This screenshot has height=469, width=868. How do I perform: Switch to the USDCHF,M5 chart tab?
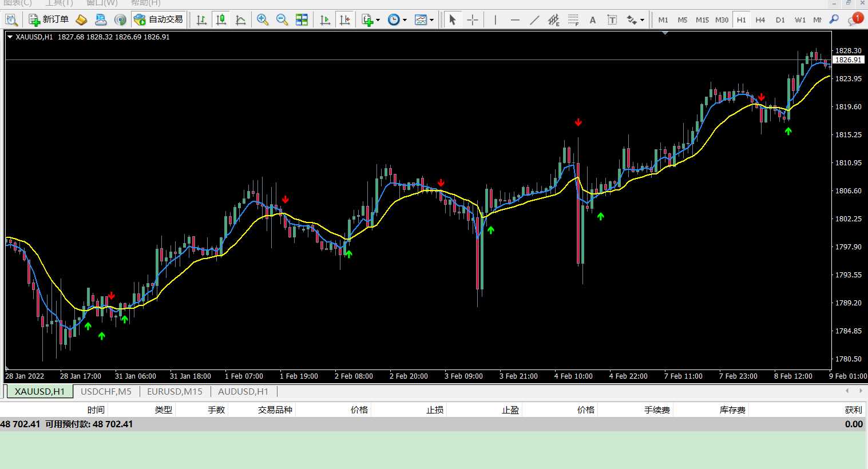click(106, 391)
